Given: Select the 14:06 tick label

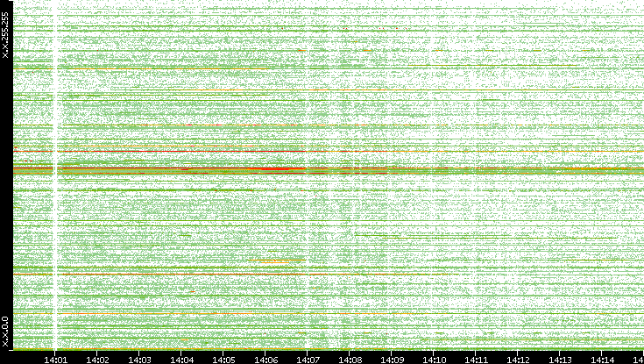Looking at the screenshot, I should pyautogui.click(x=265, y=360).
